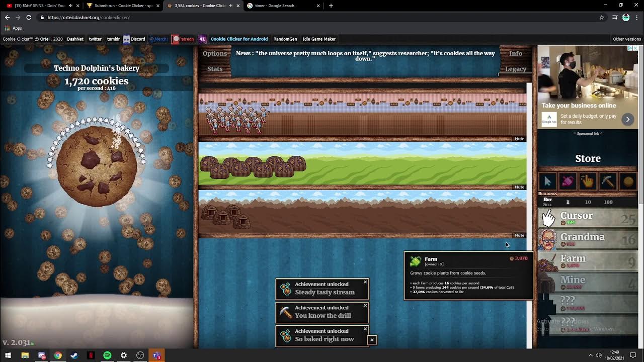Open Cookie Clicker for Android link

(239, 39)
